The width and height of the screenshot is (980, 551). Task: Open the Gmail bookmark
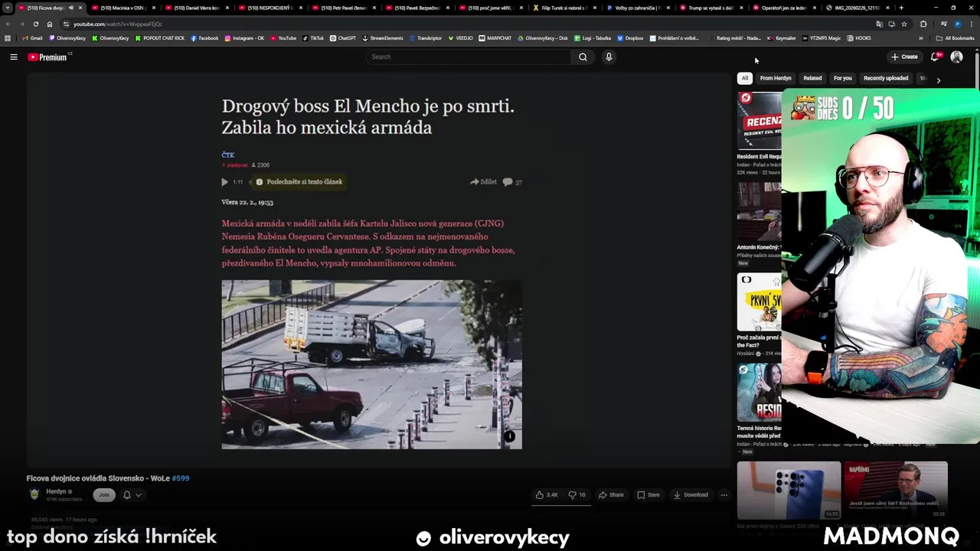(x=32, y=38)
